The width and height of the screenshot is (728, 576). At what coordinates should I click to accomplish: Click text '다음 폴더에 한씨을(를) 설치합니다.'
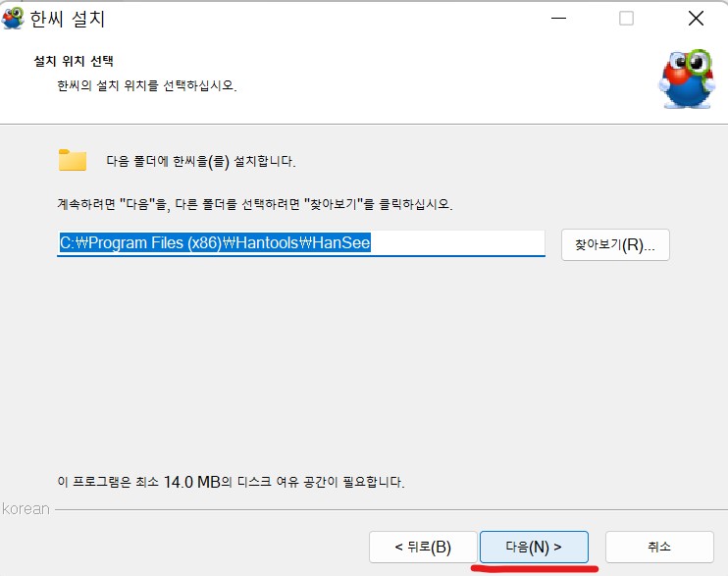[201, 161]
